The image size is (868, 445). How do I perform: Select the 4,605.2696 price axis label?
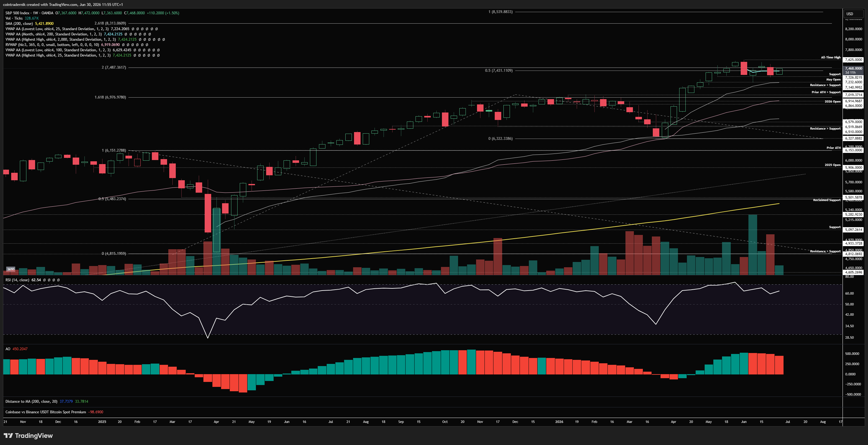(853, 272)
